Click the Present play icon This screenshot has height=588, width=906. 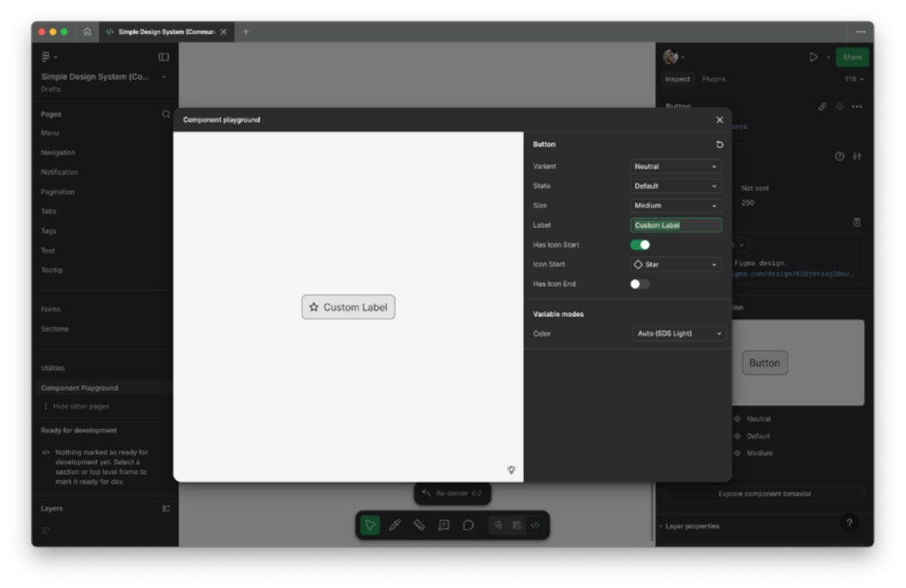[814, 57]
